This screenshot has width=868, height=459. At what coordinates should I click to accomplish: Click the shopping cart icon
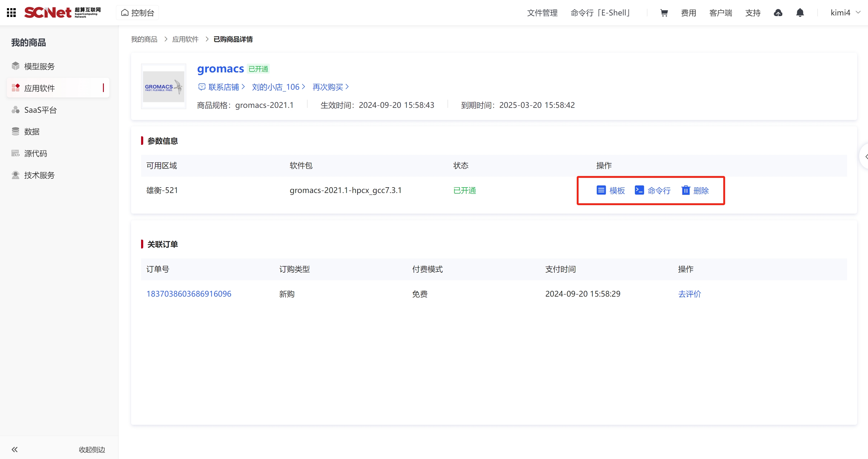pos(664,13)
